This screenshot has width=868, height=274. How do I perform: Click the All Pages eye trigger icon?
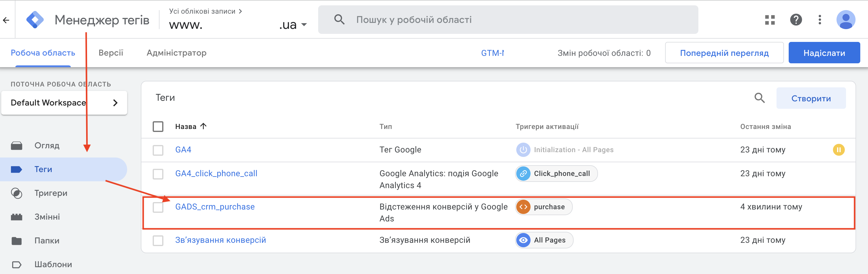[x=523, y=240]
